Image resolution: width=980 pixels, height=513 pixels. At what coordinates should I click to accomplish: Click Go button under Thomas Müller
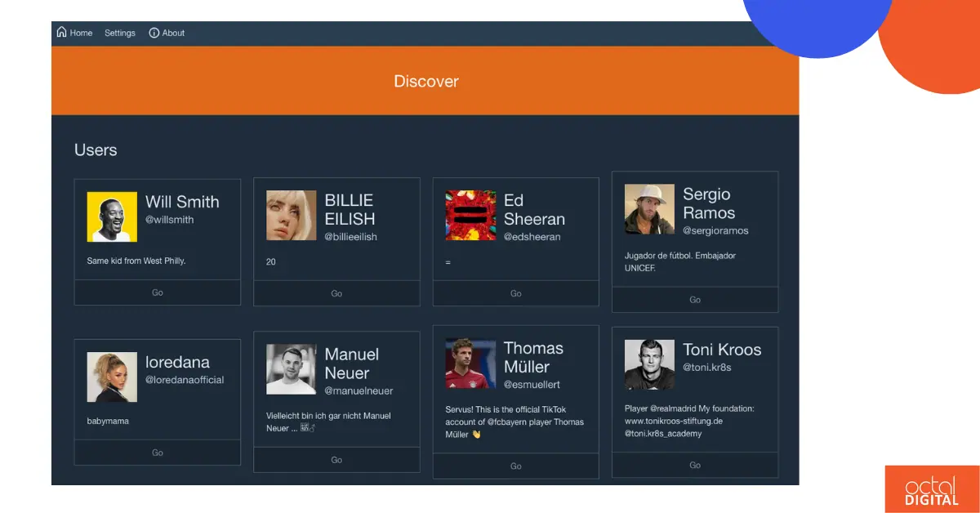pyautogui.click(x=516, y=466)
